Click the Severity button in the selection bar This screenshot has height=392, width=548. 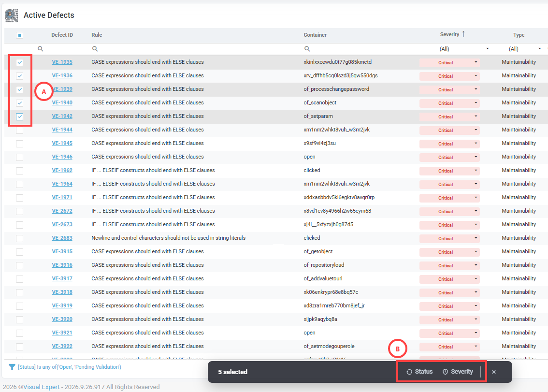coord(458,372)
